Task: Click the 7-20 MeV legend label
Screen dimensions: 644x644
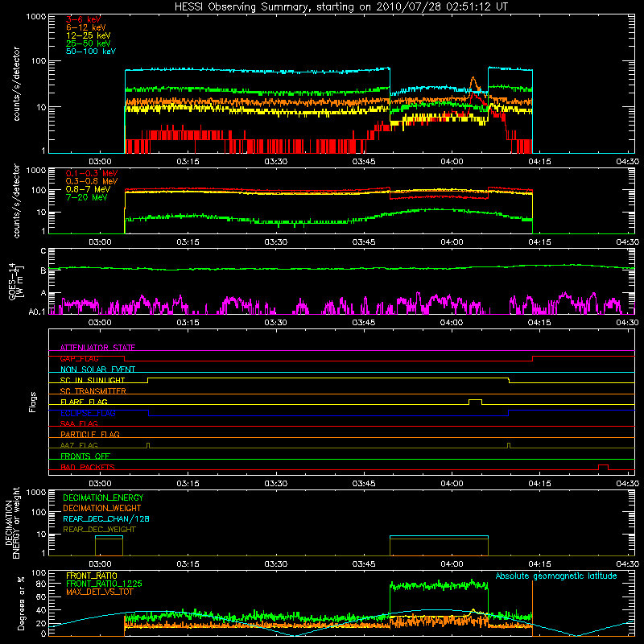Action: pos(87,197)
